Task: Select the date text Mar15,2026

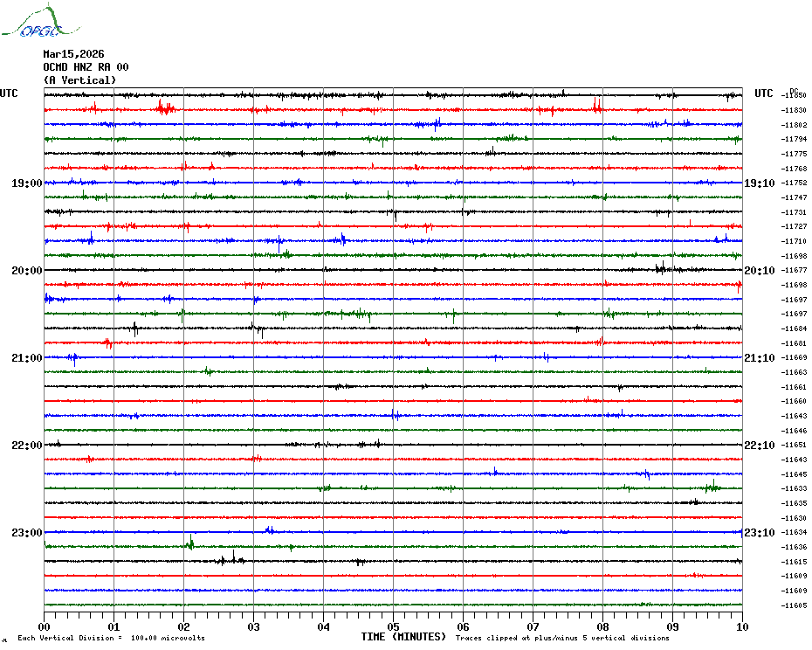Action: pyautogui.click(x=73, y=54)
